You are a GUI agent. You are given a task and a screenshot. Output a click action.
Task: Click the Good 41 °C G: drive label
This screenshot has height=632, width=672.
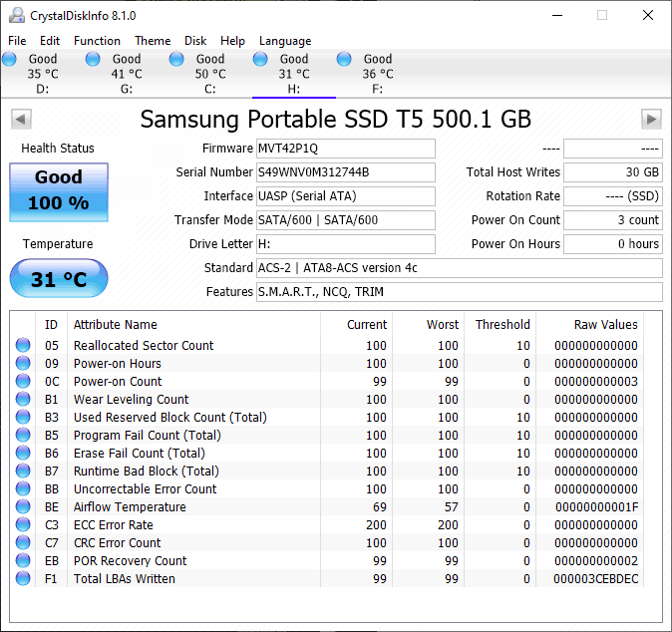pos(127,74)
